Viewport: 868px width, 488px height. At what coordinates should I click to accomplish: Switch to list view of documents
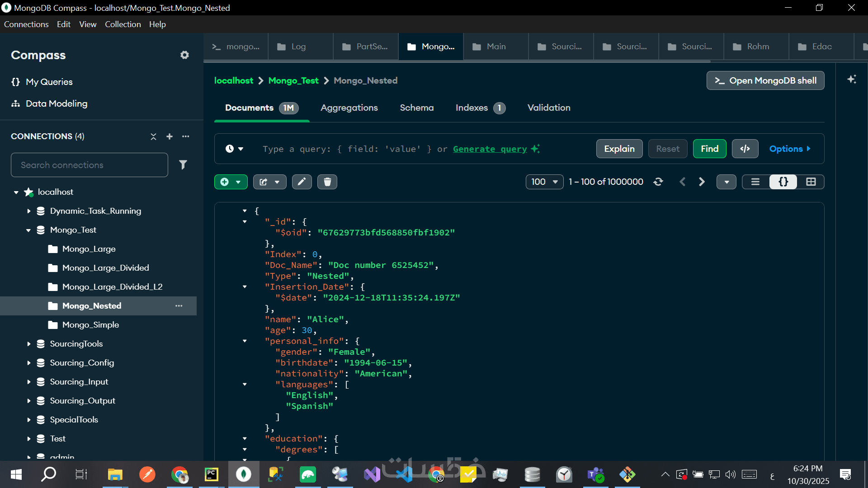(755, 182)
